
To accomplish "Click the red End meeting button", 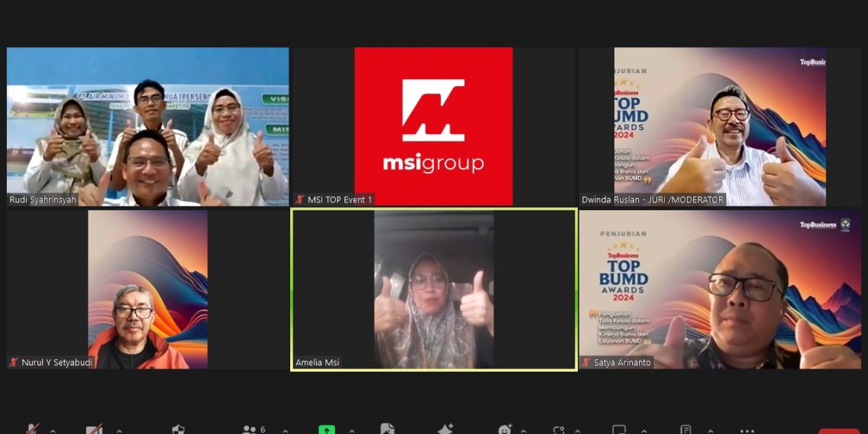I will 838,431.
